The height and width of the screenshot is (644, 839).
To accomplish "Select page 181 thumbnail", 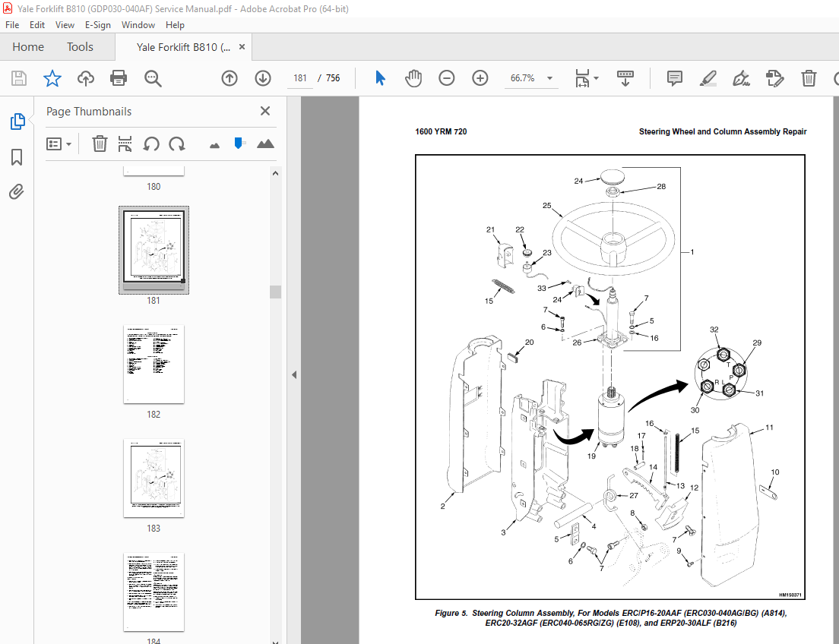I will pos(154,251).
